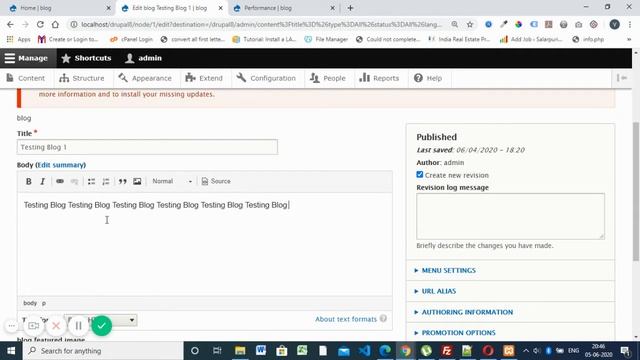Open the Appearance admin menu
The height and width of the screenshot is (360, 640).
pyautogui.click(x=145, y=78)
